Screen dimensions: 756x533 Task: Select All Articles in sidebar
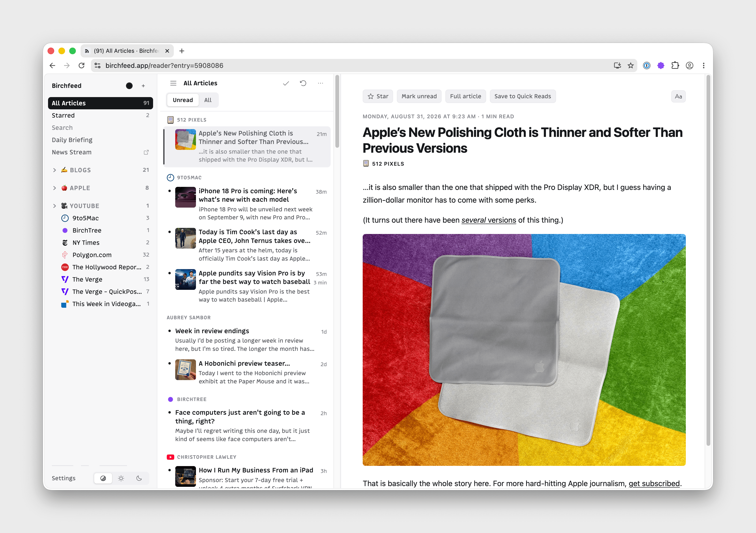pos(100,103)
